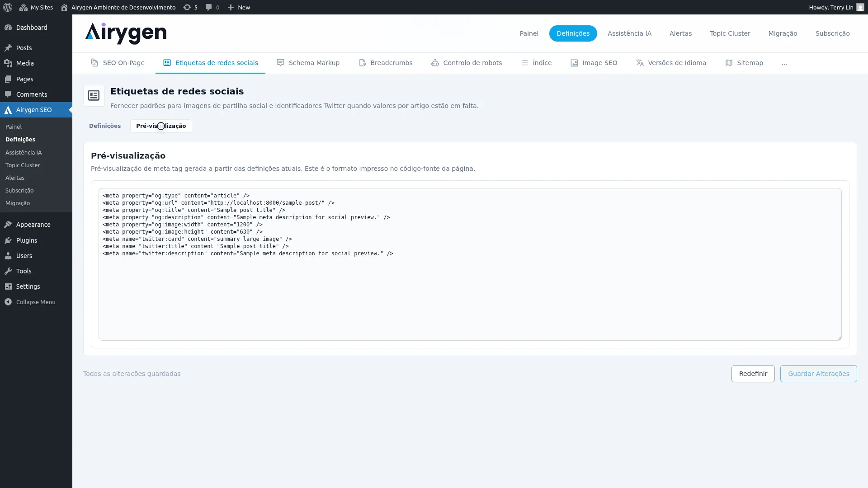Click the plus icon next to New
The height and width of the screenshot is (488, 868).
click(x=231, y=7)
